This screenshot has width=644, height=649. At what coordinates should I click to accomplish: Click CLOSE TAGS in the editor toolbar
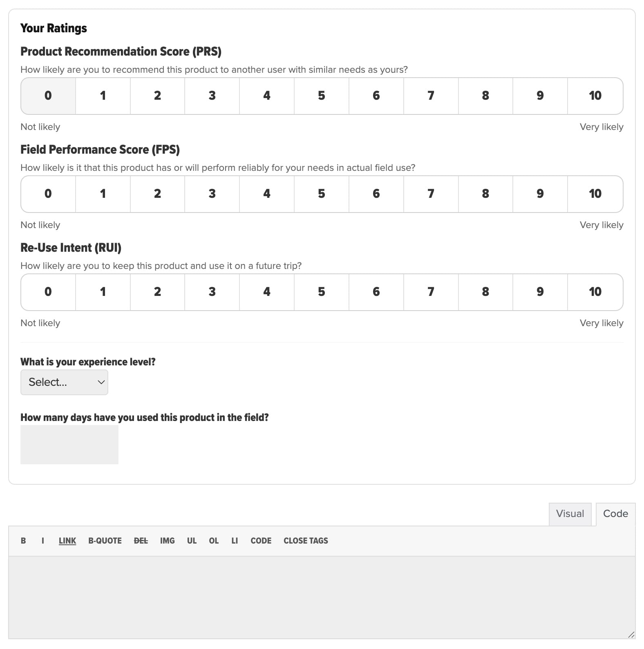pyautogui.click(x=305, y=540)
